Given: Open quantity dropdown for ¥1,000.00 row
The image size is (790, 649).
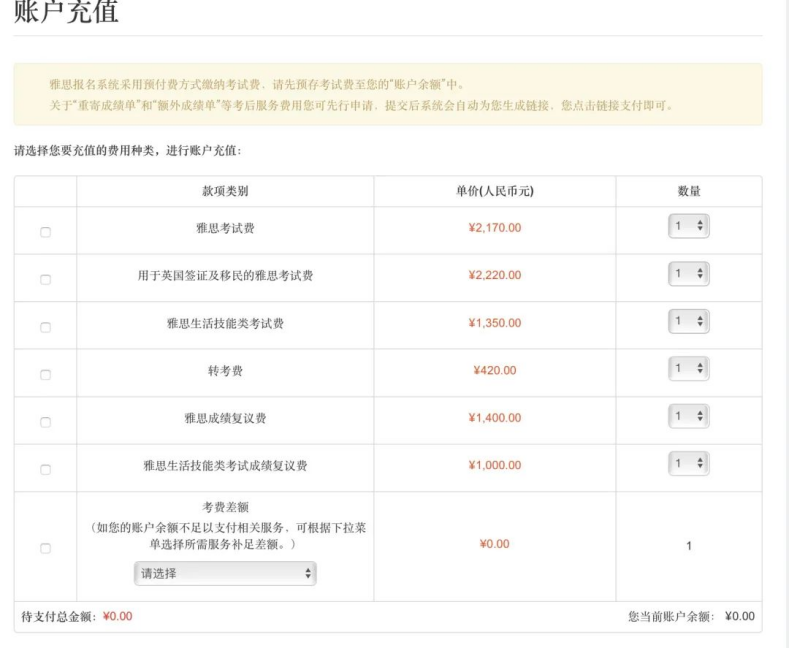Looking at the screenshot, I should [689, 464].
